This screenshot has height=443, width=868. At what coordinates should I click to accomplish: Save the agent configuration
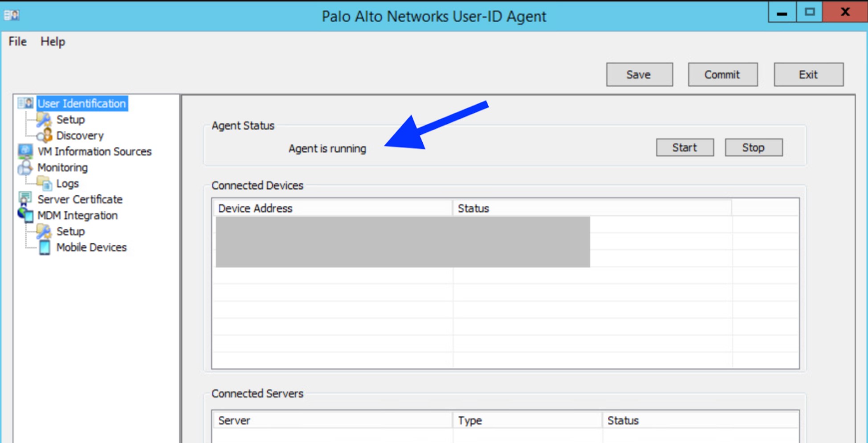pos(640,74)
